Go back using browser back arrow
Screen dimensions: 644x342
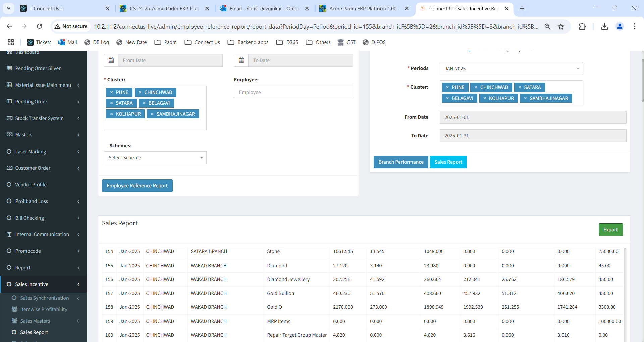(x=9, y=26)
